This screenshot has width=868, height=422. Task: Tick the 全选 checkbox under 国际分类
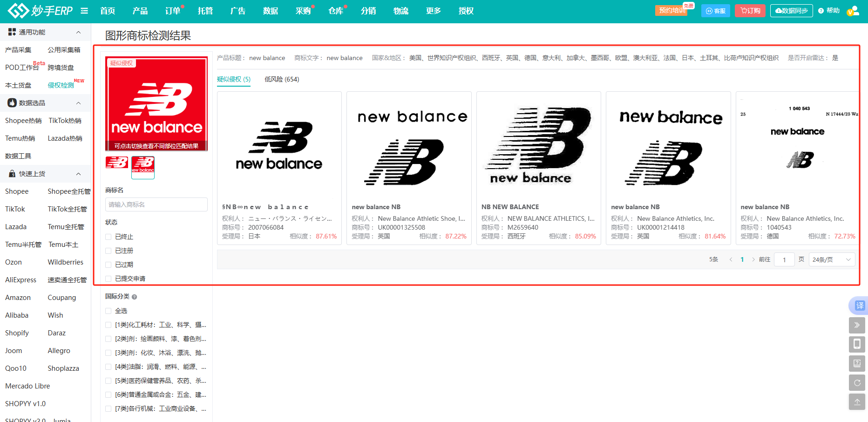108,311
